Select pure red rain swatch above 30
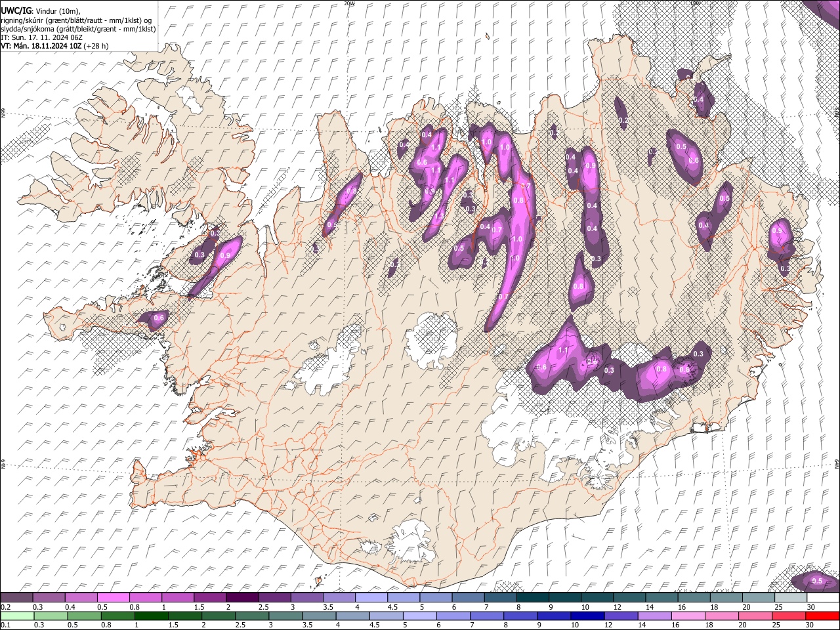 [823, 616]
